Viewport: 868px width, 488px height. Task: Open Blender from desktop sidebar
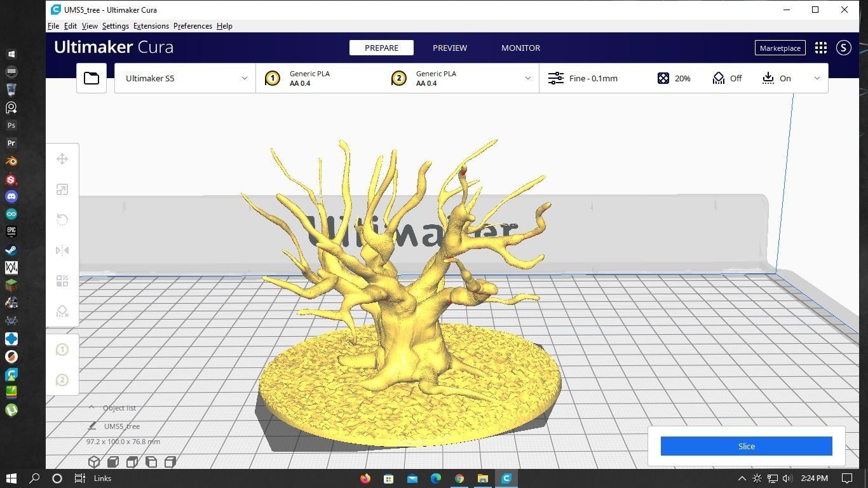(11, 161)
